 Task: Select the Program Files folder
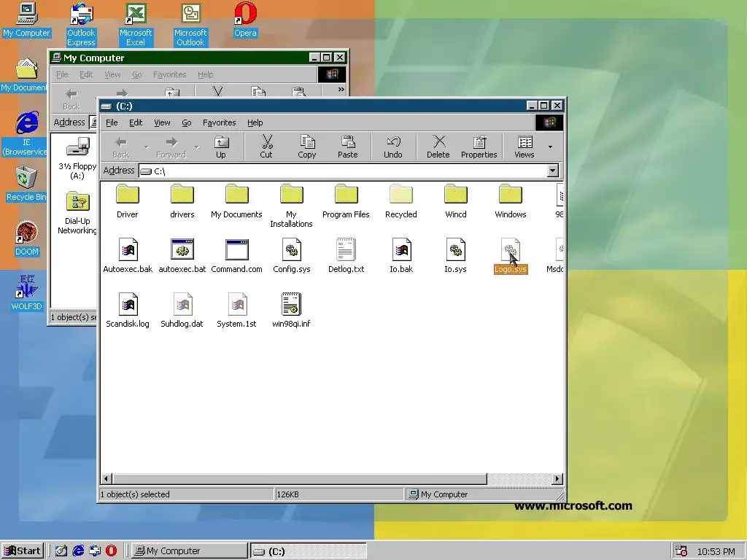pyautogui.click(x=346, y=201)
